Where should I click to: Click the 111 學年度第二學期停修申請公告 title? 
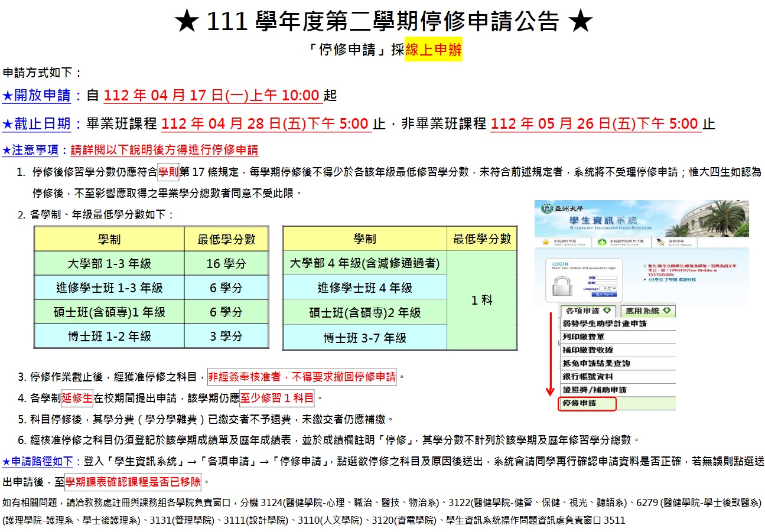coord(383,22)
